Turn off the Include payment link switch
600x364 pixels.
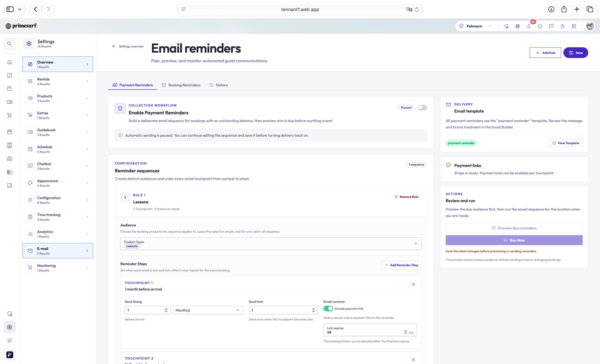(328, 309)
